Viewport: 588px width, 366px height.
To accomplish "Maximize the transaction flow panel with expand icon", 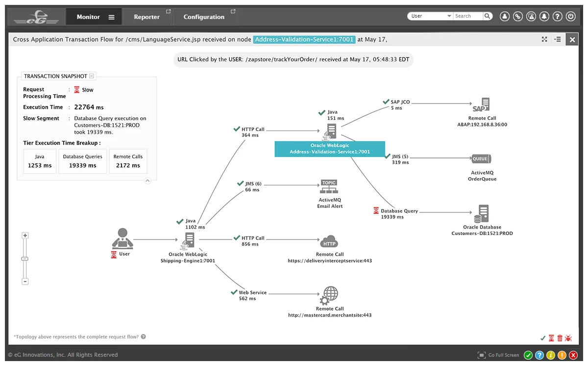I will tap(544, 39).
